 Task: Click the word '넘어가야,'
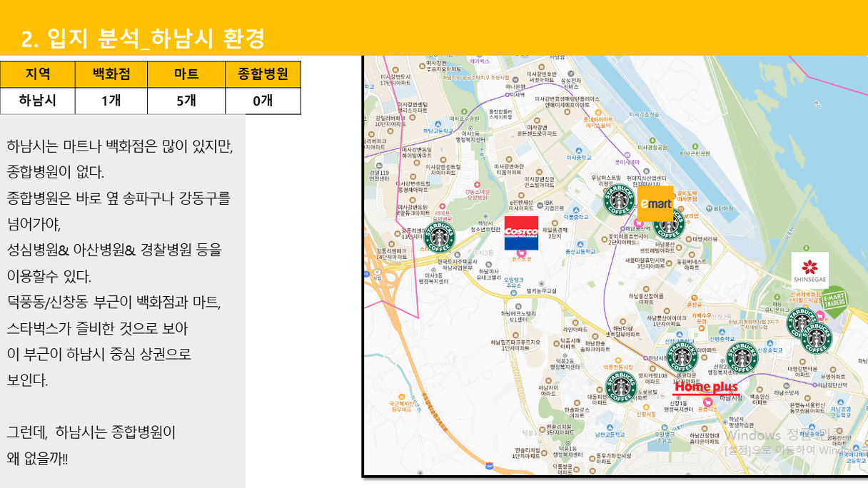[34, 224]
